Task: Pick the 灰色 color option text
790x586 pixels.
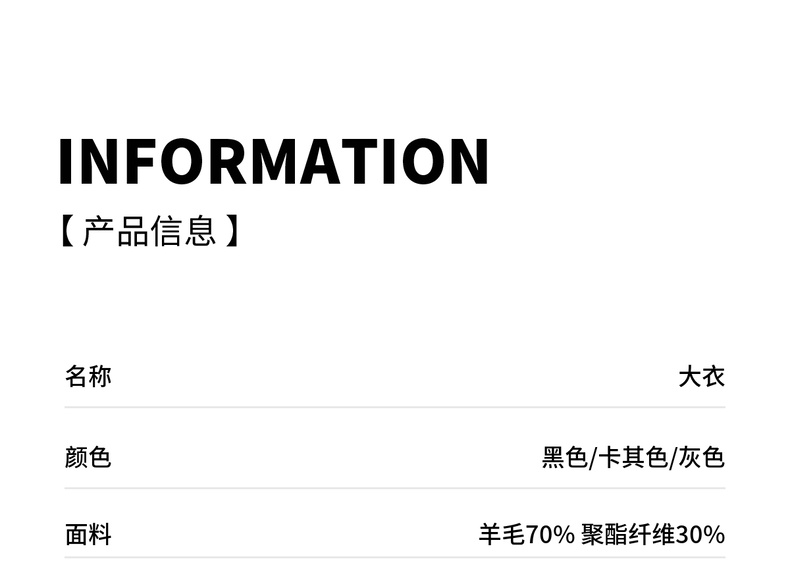Action: (x=701, y=458)
